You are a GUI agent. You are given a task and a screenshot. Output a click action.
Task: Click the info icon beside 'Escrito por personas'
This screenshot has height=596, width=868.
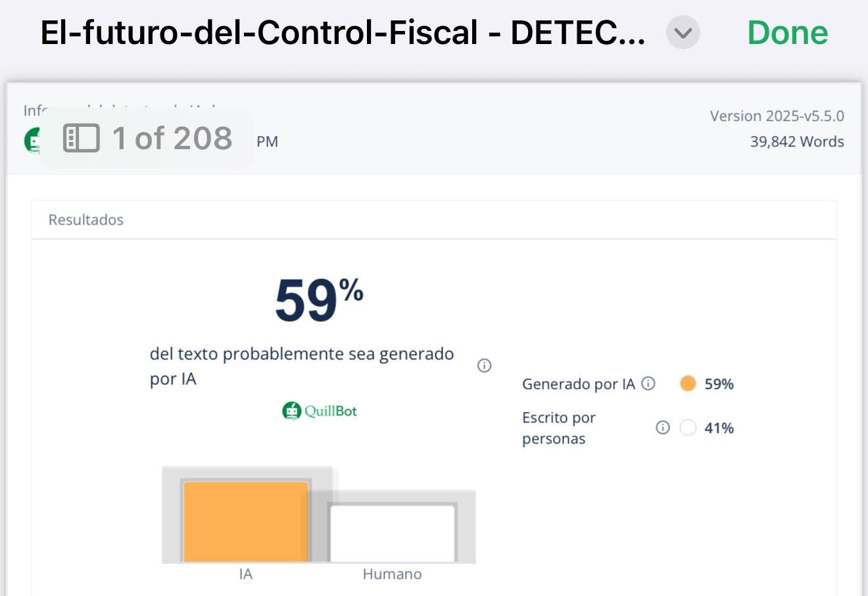pyautogui.click(x=662, y=428)
